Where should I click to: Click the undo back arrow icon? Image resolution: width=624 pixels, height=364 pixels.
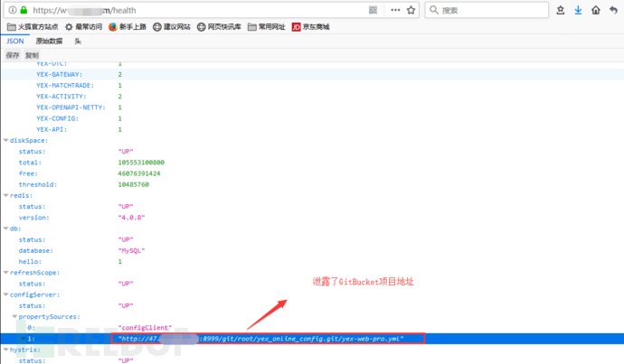point(613,10)
